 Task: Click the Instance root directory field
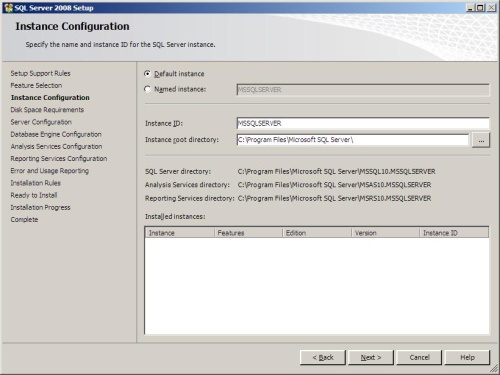click(353, 140)
